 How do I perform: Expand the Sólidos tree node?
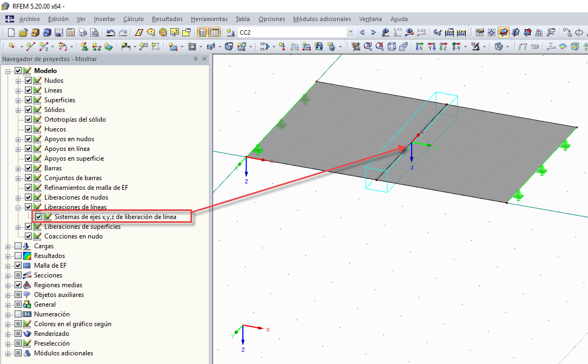[18, 110]
